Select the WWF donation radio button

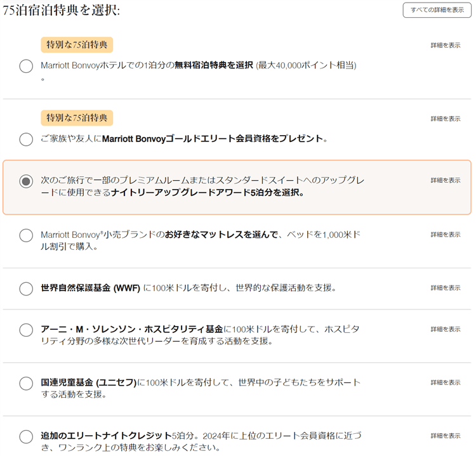26,289
